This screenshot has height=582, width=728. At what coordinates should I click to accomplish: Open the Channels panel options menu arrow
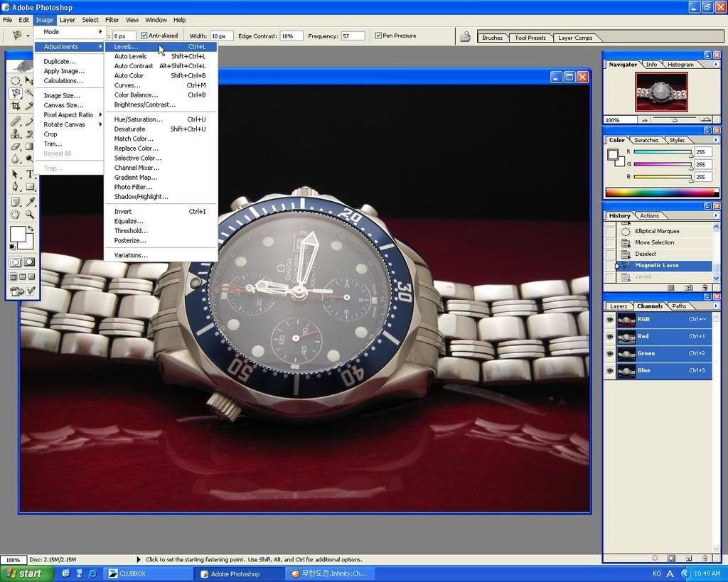click(715, 306)
